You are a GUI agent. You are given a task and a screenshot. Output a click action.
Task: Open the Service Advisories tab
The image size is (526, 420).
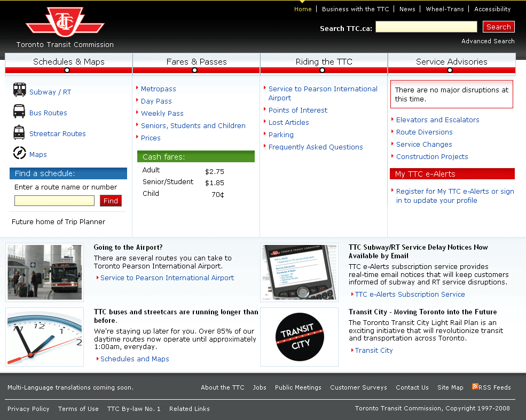pos(452,63)
